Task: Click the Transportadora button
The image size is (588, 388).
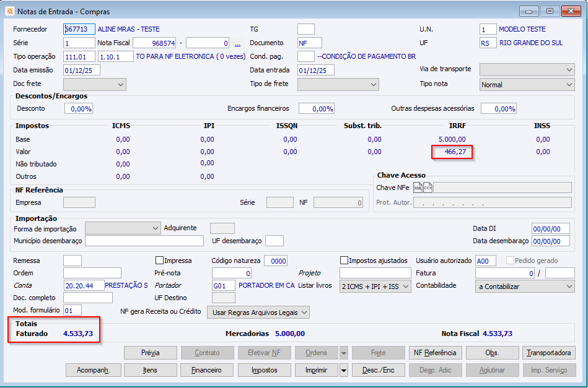Action: [548, 353]
